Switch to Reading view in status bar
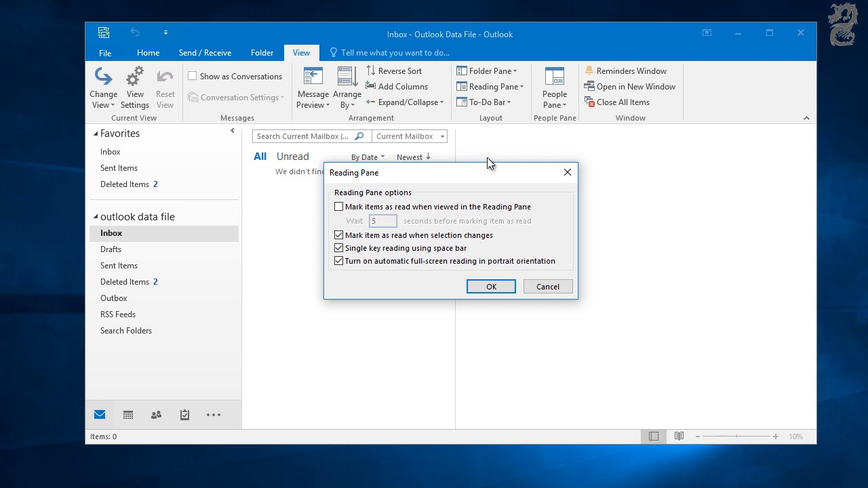The width and height of the screenshot is (868, 488). pos(679,436)
